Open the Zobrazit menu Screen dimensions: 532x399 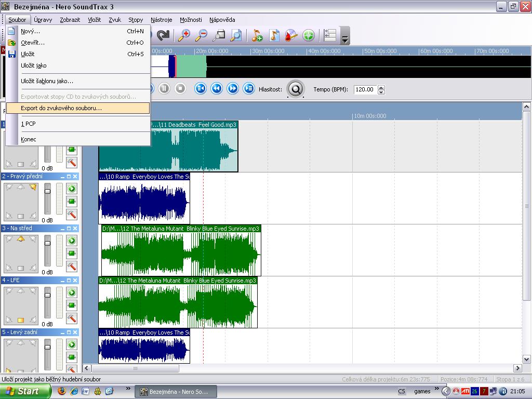pyautogui.click(x=70, y=20)
